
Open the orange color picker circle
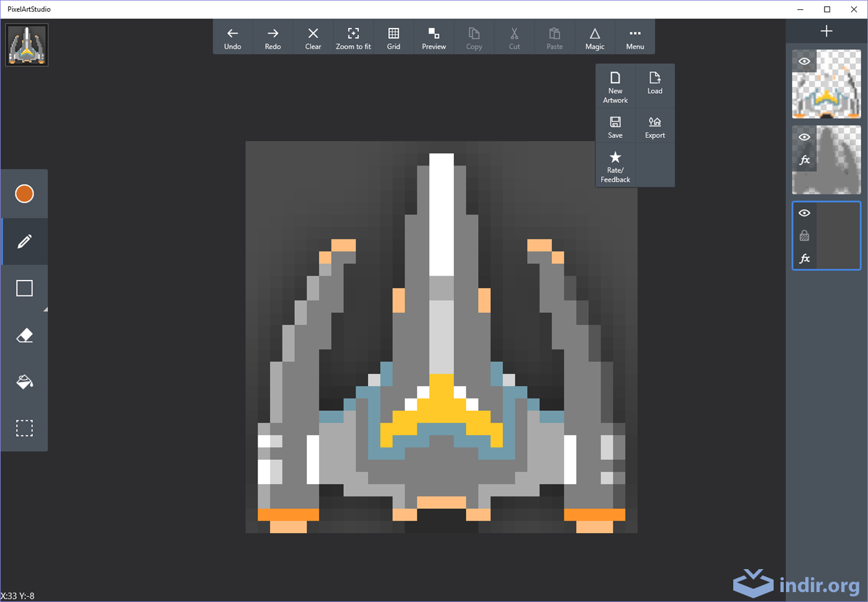[x=24, y=193]
